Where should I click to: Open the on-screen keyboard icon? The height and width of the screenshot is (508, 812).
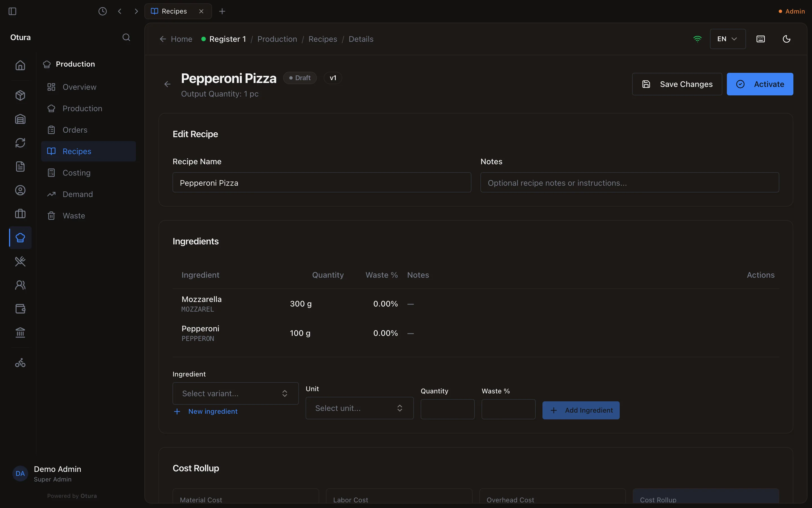tap(761, 39)
